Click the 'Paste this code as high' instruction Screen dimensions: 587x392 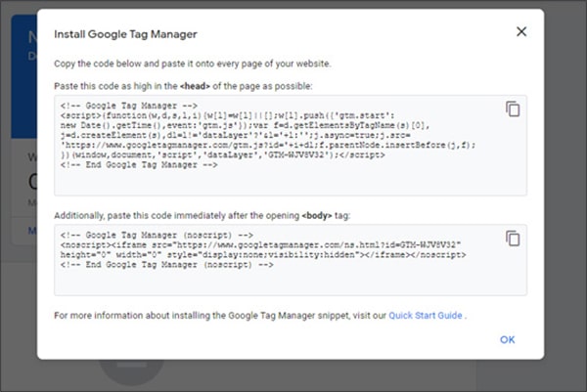coord(183,86)
